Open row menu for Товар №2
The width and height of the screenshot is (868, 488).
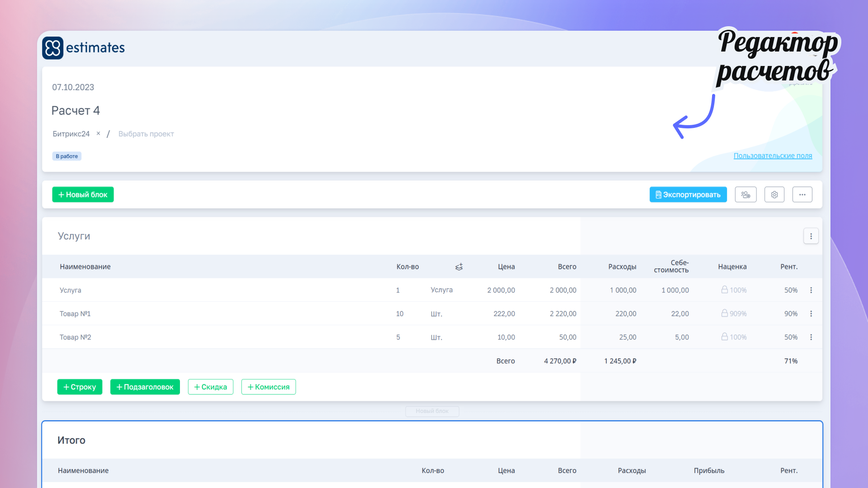(811, 337)
